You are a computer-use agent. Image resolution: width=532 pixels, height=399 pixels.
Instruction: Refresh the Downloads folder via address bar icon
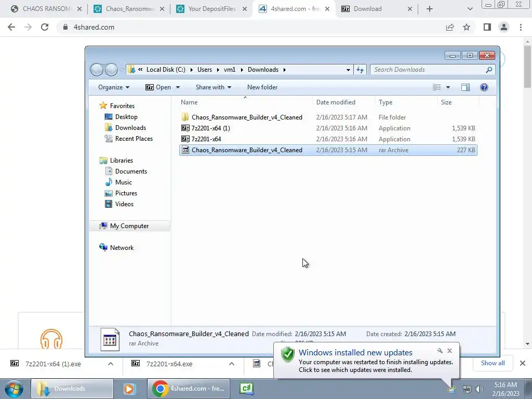360,70
